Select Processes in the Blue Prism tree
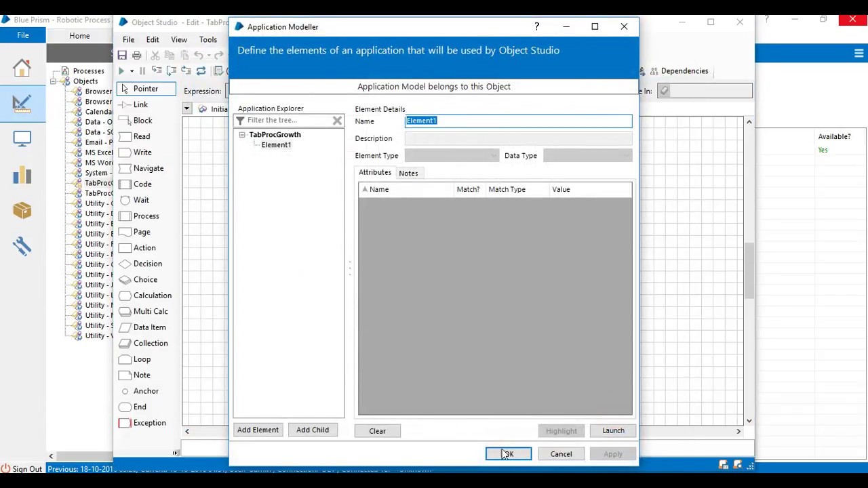 click(x=88, y=71)
